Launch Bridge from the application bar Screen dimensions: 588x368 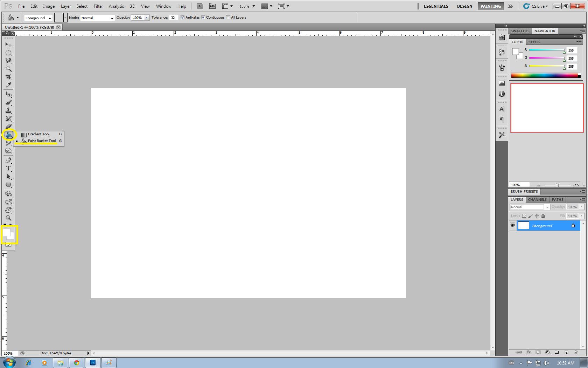coord(199,6)
